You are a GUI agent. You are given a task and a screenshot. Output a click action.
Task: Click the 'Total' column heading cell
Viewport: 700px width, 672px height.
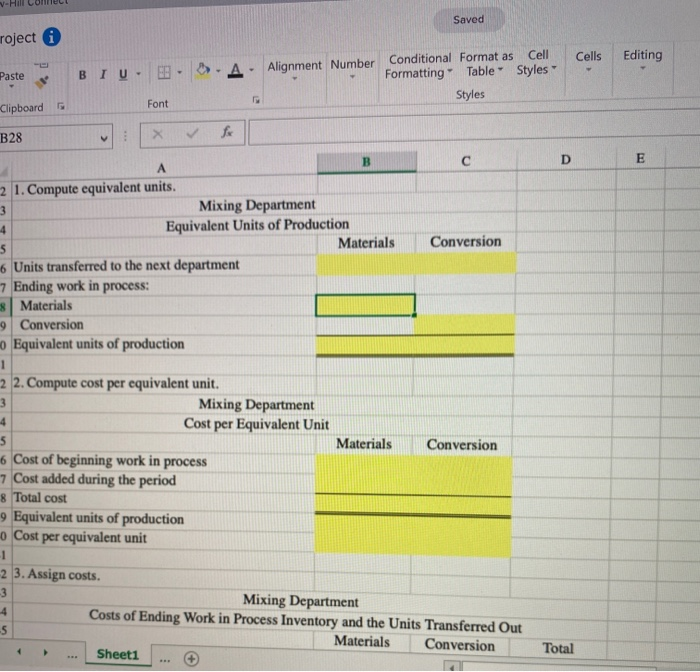click(x=558, y=648)
